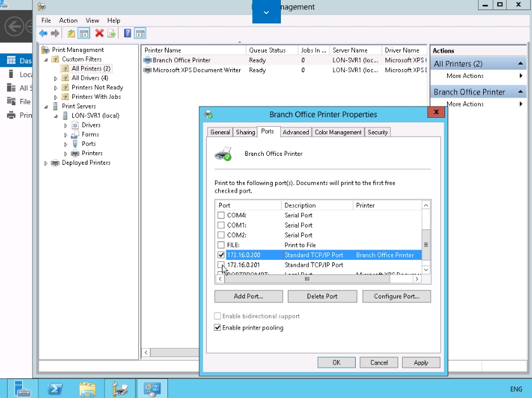The height and width of the screenshot is (398, 532).
Task: Click the Configure Port... button
Action: (x=396, y=296)
